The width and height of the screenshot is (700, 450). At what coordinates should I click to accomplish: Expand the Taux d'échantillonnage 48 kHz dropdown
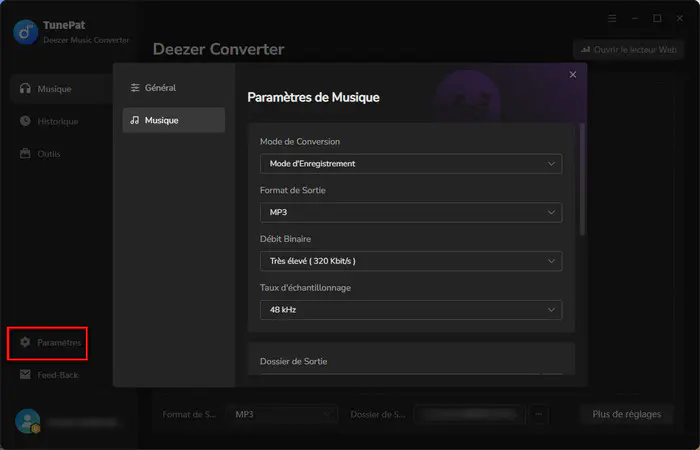411,310
